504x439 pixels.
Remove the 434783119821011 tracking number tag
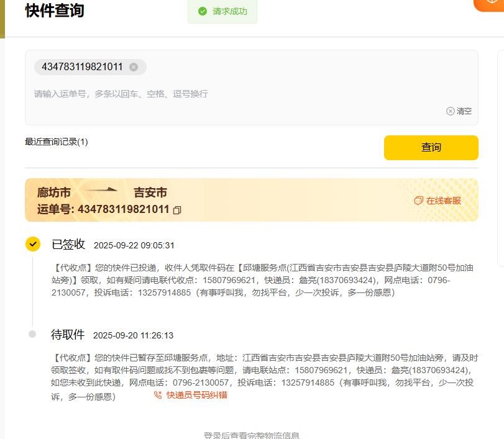tap(134, 67)
